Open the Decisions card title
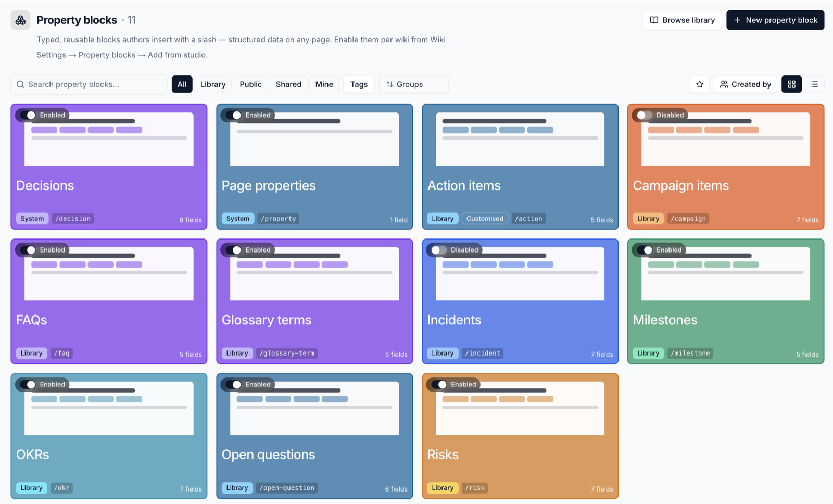The height and width of the screenshot is (504, 833). (x=45, y=185)
